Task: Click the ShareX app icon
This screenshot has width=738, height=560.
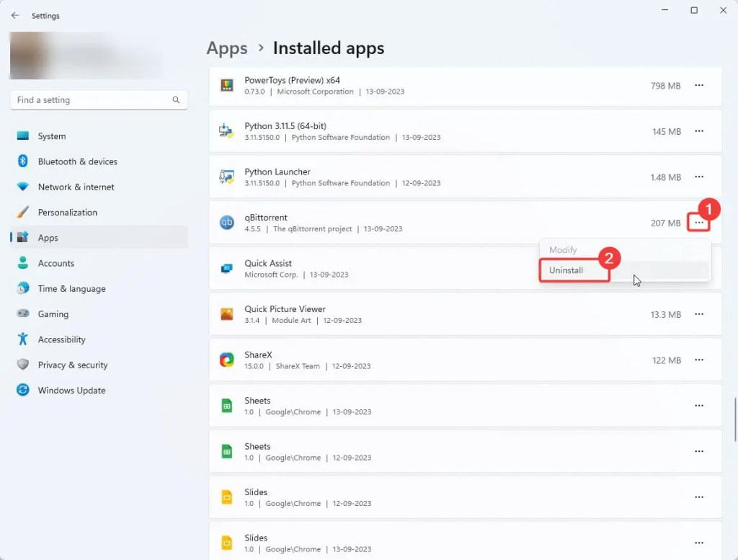Action: tap(227, 360)
